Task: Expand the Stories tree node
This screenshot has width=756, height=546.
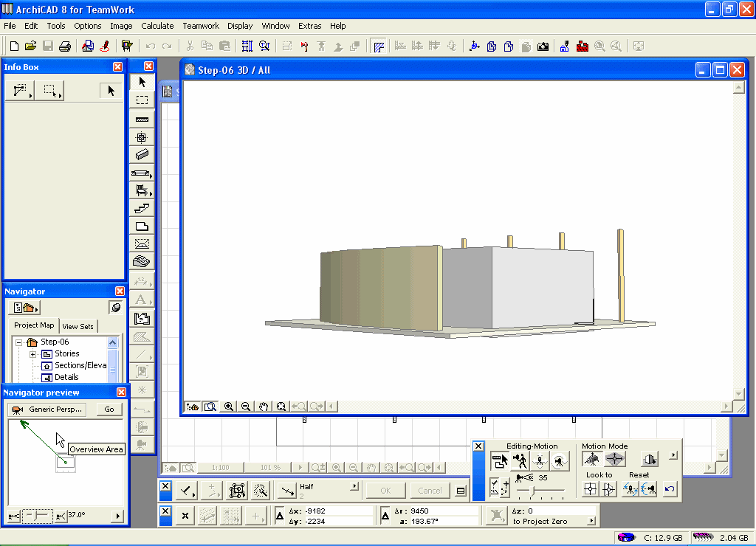Action: coord(33,354)
